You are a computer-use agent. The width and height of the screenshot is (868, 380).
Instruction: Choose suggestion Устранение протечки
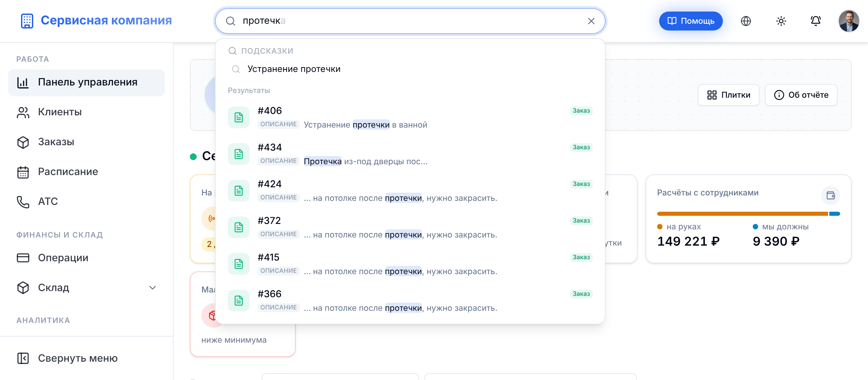(x=410, y=69)
